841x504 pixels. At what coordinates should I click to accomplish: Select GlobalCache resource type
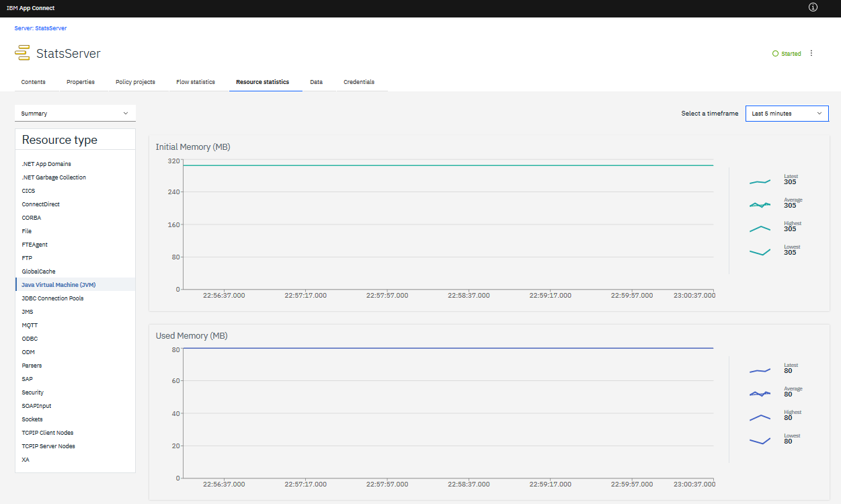pos(75,271)
